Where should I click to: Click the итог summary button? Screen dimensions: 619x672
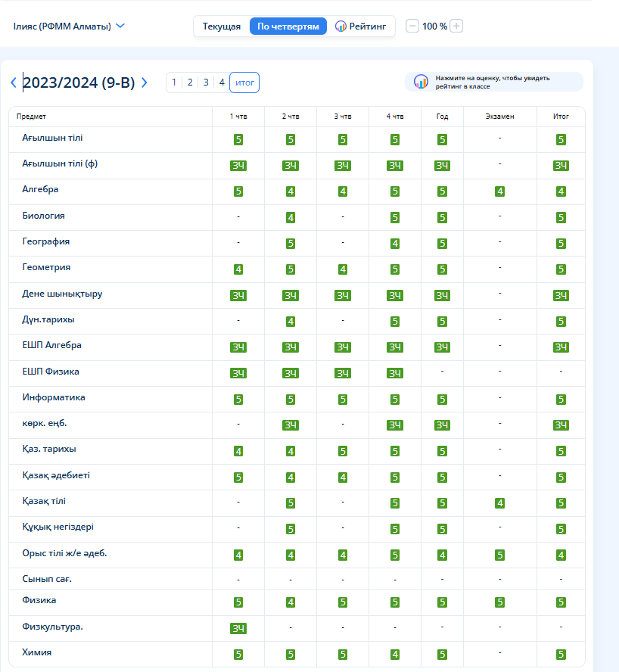coord(244,82)
